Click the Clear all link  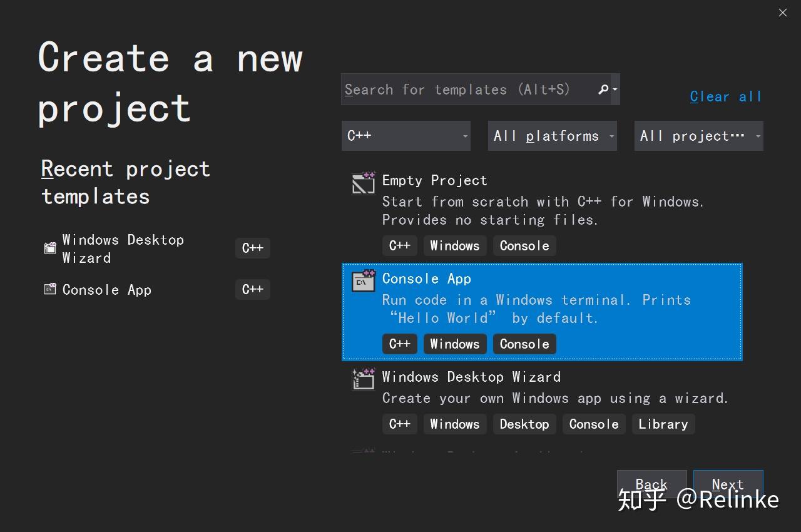coord(726,96)
